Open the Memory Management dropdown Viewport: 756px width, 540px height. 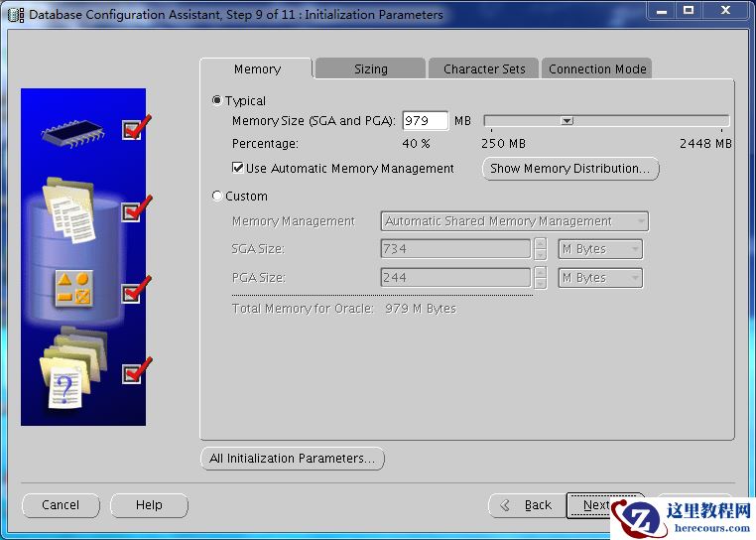515,221
